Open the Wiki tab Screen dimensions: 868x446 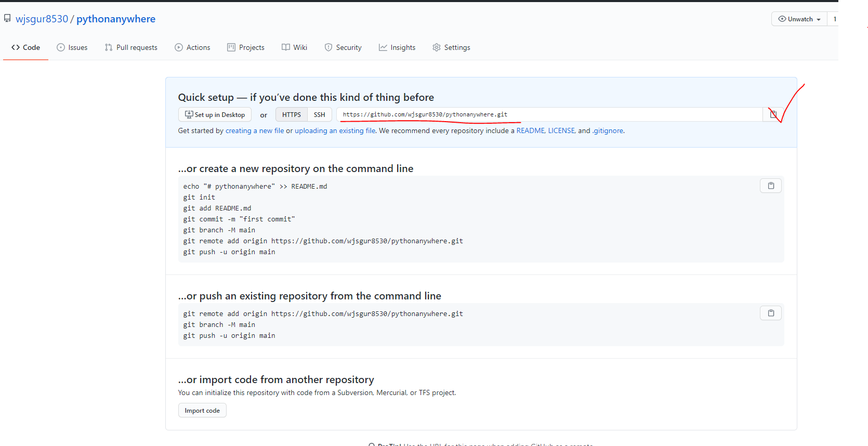[294, 47]
